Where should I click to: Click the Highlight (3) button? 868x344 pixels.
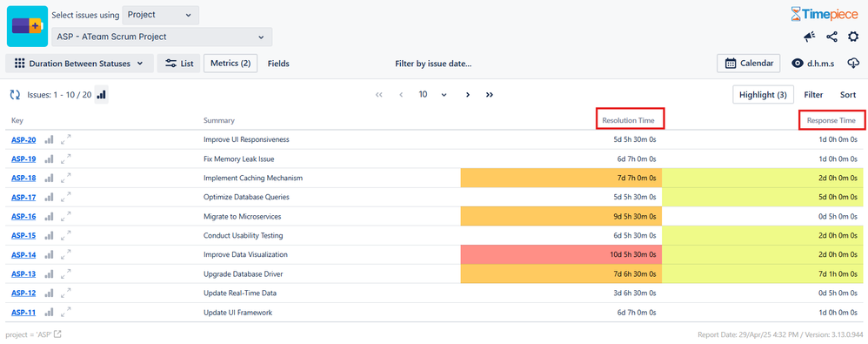763,95
